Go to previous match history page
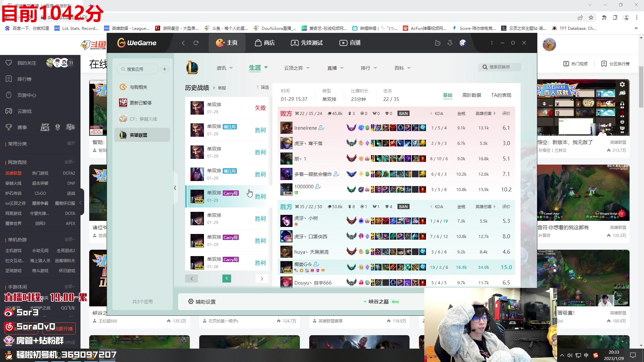This screenshot has width=644, height=362. click(192, 279)
